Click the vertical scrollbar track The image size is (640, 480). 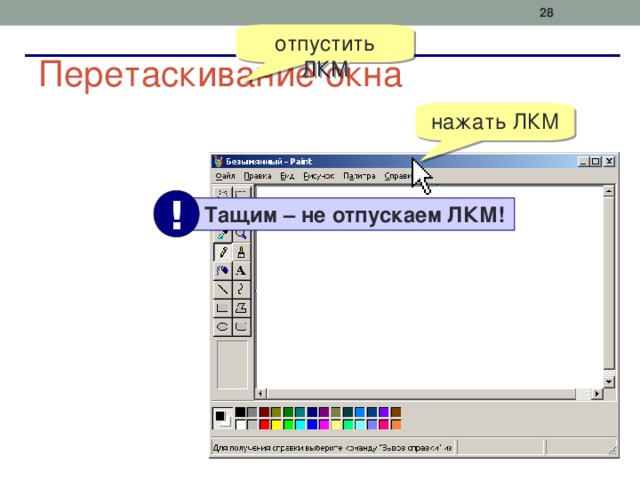click(609, 286)
